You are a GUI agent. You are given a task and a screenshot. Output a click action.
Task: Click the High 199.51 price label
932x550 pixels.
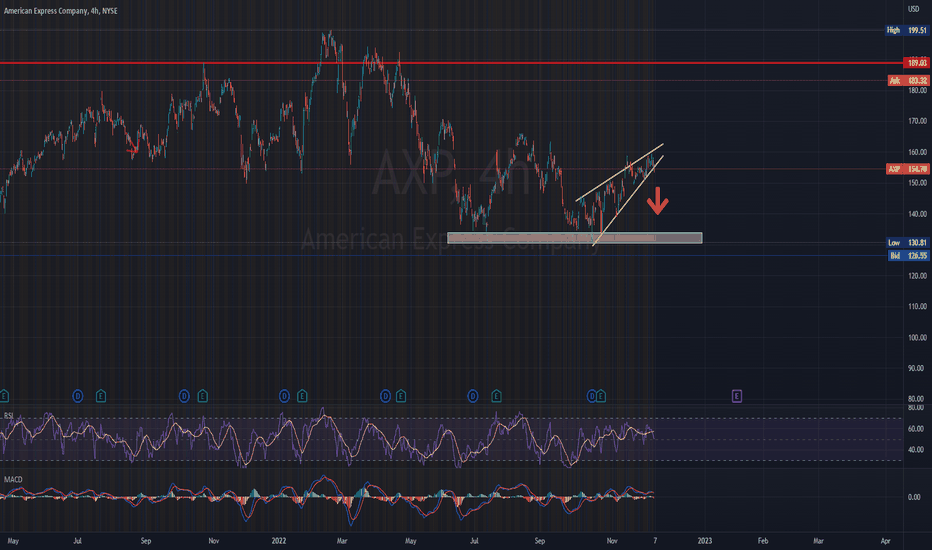(907, 30)
